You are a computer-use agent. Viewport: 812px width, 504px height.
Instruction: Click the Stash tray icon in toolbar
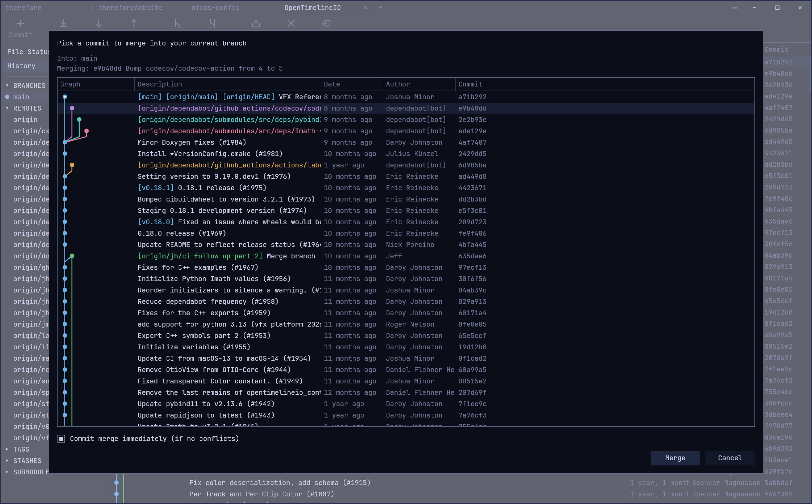(256, 23)
